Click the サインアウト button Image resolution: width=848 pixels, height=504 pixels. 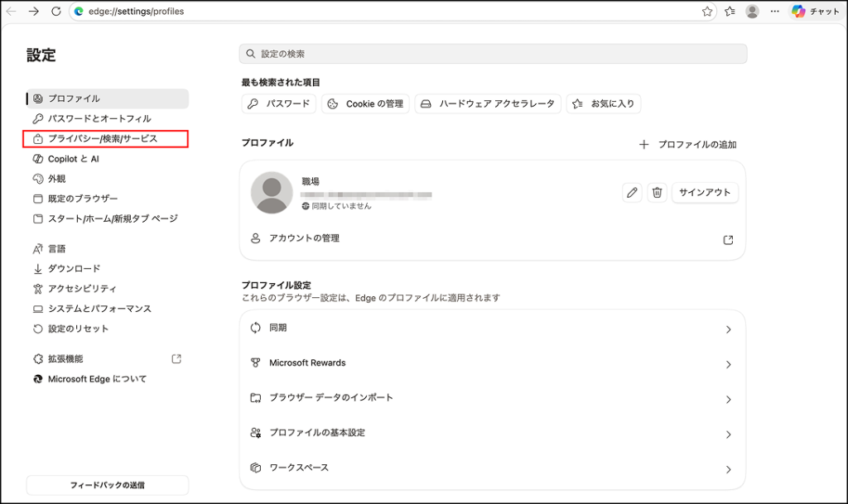click(x=705, y=192)
